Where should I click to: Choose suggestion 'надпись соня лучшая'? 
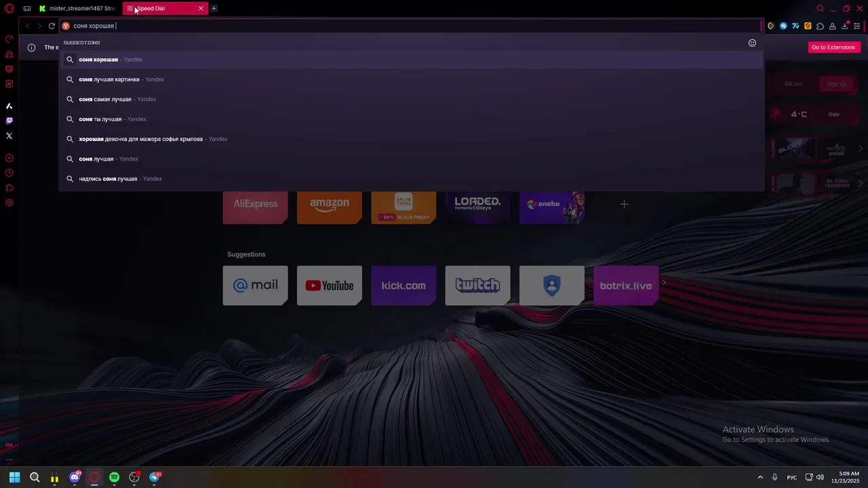[412, 179]
